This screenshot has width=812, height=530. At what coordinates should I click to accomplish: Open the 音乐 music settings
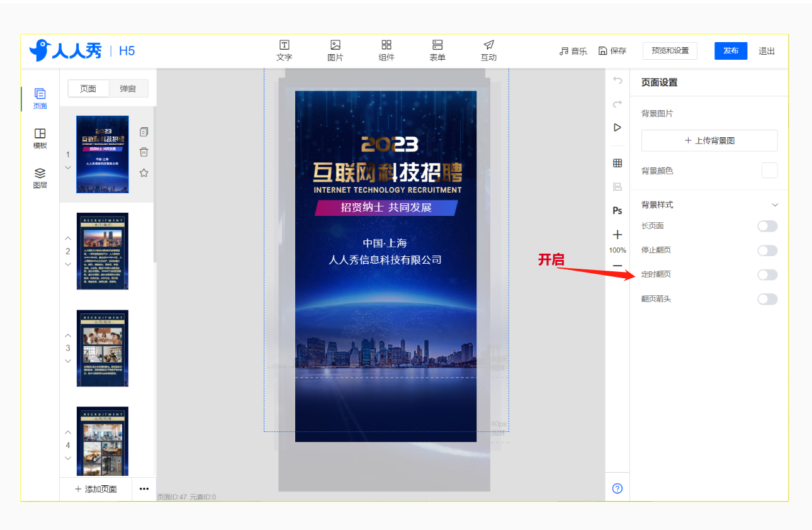pyautogui.click(x=573, y=51)
